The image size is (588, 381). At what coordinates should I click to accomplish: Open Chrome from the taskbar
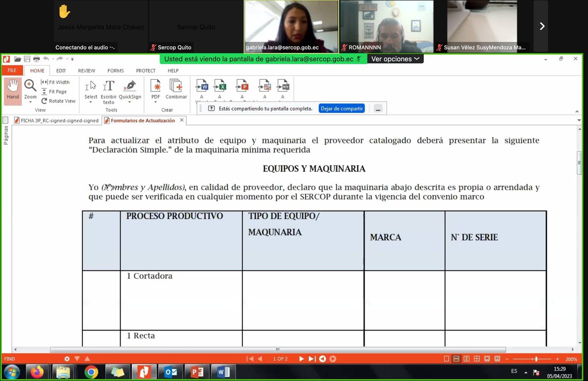[91, 372]
